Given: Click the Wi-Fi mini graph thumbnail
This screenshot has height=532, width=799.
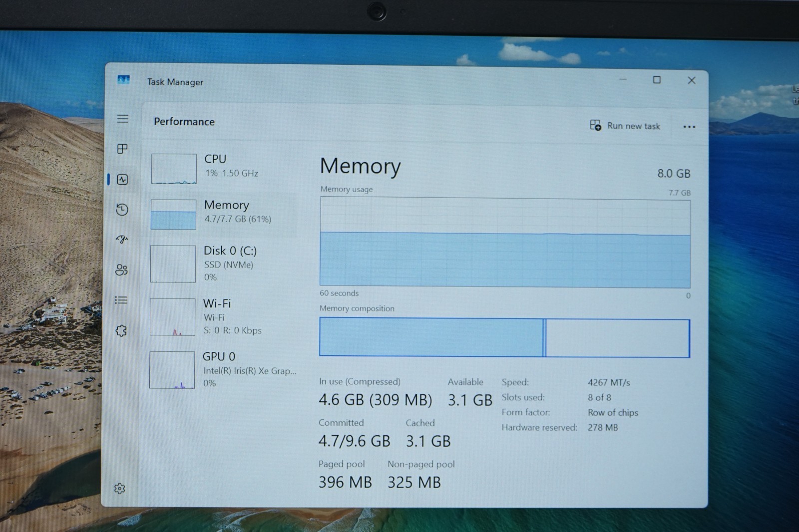Looking at the screenshot, I should point(172,317).
